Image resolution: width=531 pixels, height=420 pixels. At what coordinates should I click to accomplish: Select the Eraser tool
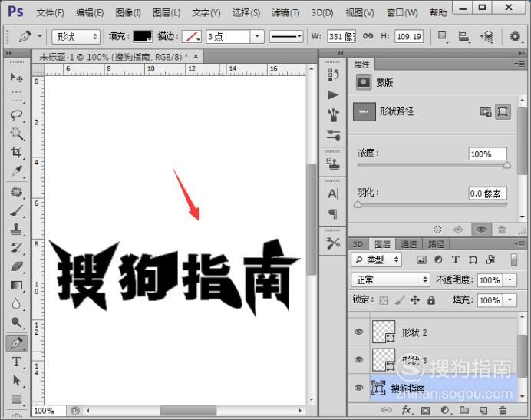16,266
